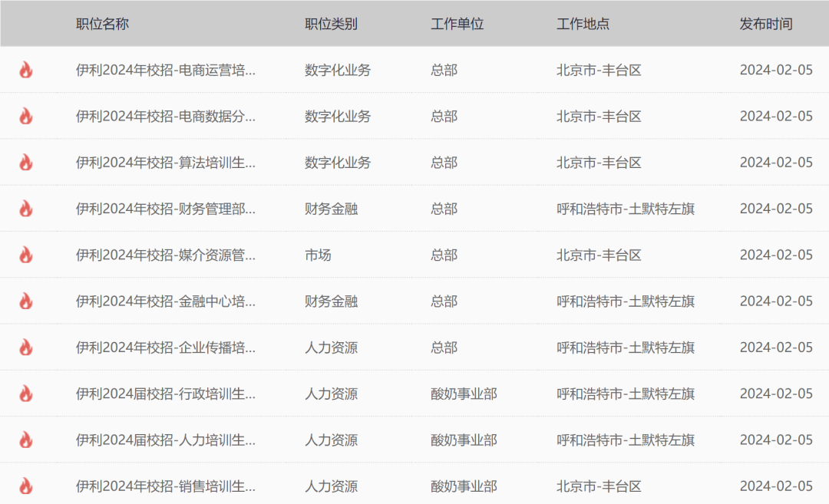Open job 伊利2024年校招-电商运营培...
The width and height of the screenshot is (829, 504).
click(x=166, y=70)
